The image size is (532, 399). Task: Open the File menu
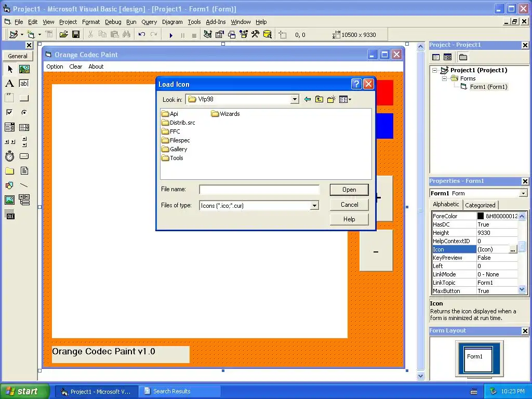[x=19, y=22]
